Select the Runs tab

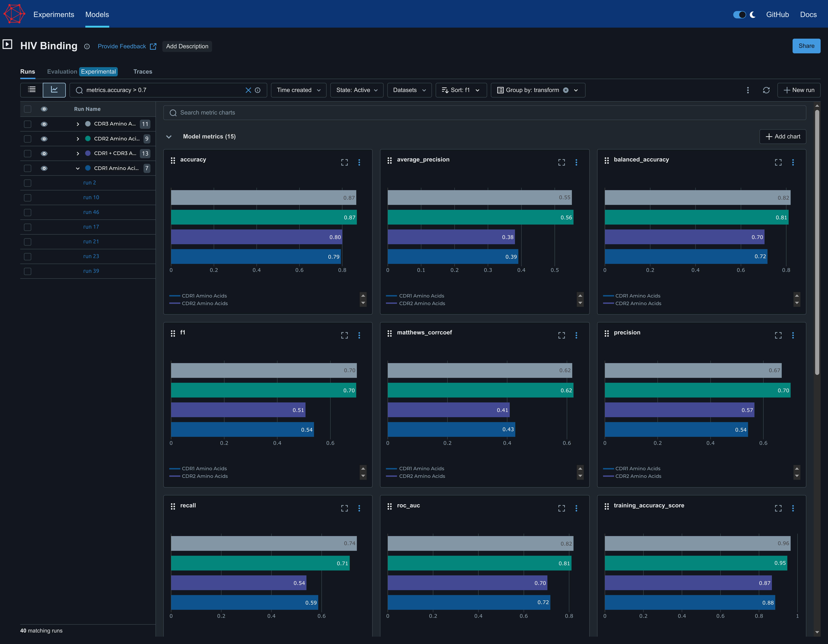(x=28, y=72)
